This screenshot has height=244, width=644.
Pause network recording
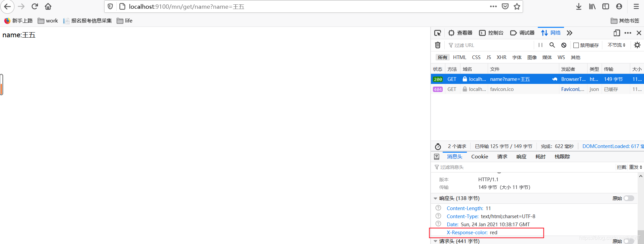tap(540, 45)
